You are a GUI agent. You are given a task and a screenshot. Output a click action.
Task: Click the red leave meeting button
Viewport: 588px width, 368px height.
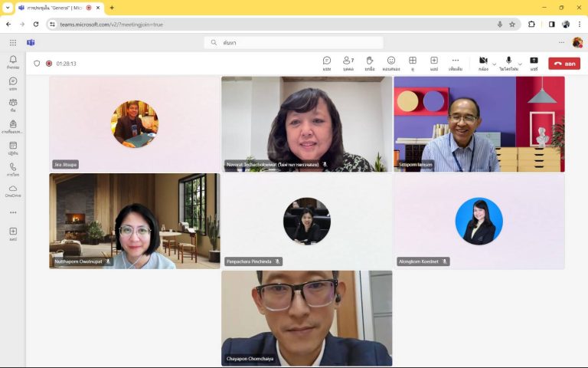tap(564, 64)
